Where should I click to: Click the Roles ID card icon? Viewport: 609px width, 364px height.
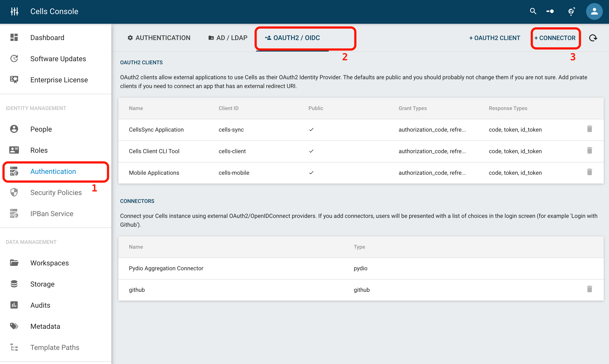tap(14, 150)
